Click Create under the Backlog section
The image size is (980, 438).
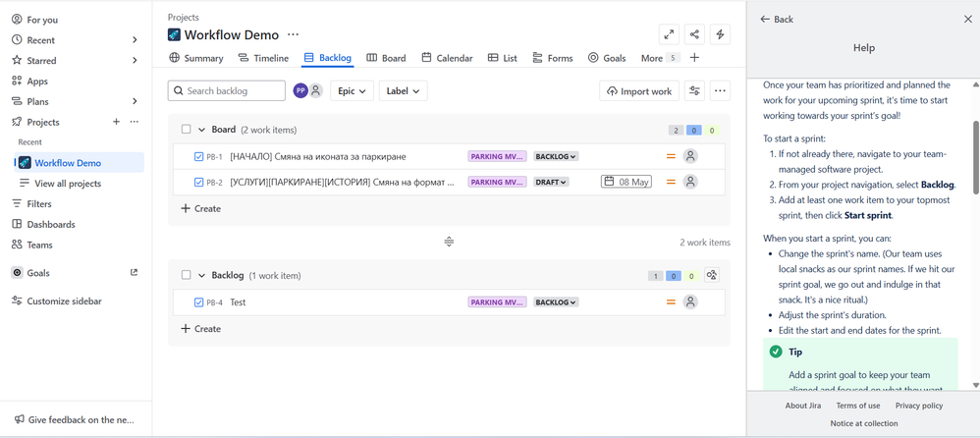coord(200,329)
